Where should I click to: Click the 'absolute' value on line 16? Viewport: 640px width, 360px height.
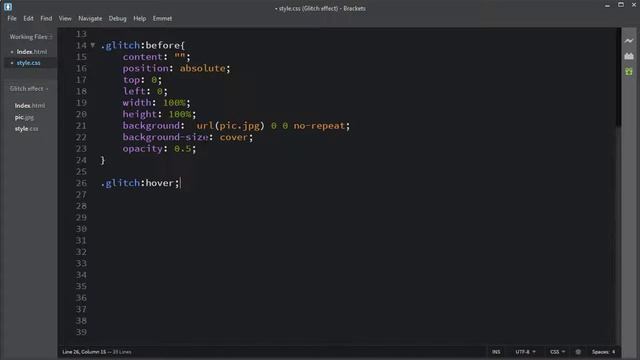click(202, 68)
